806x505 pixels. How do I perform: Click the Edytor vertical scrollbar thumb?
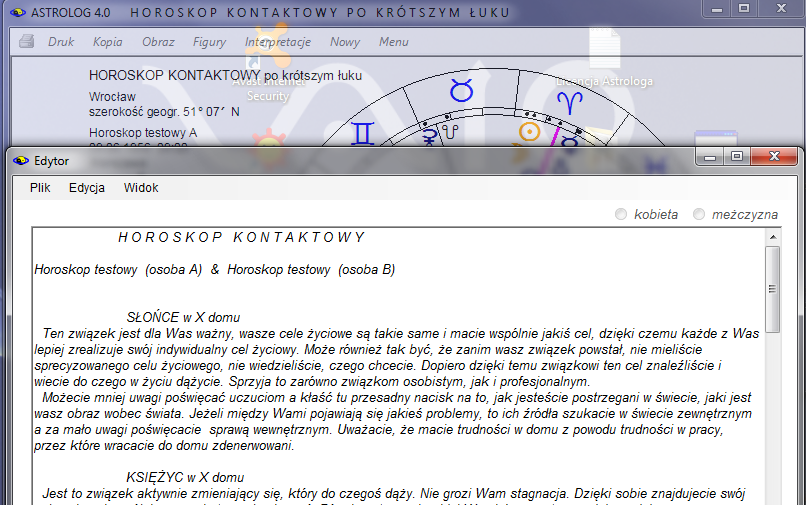click(773, 289)
